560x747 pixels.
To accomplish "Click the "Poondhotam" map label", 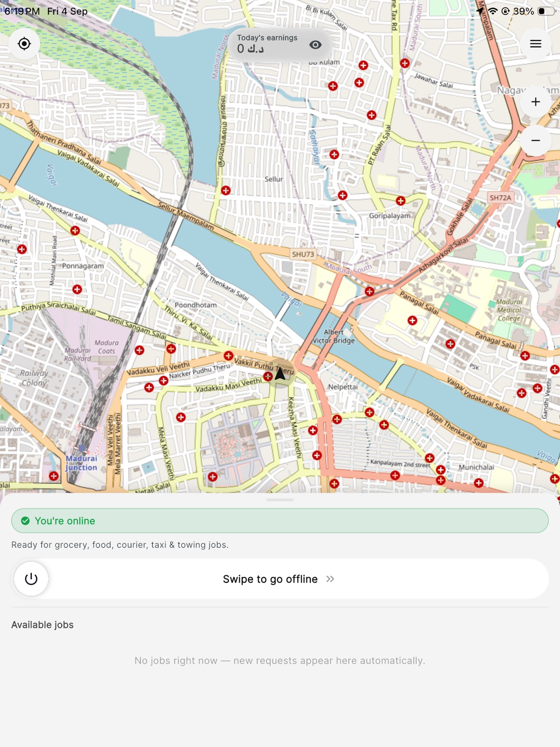I will point(196,305).
